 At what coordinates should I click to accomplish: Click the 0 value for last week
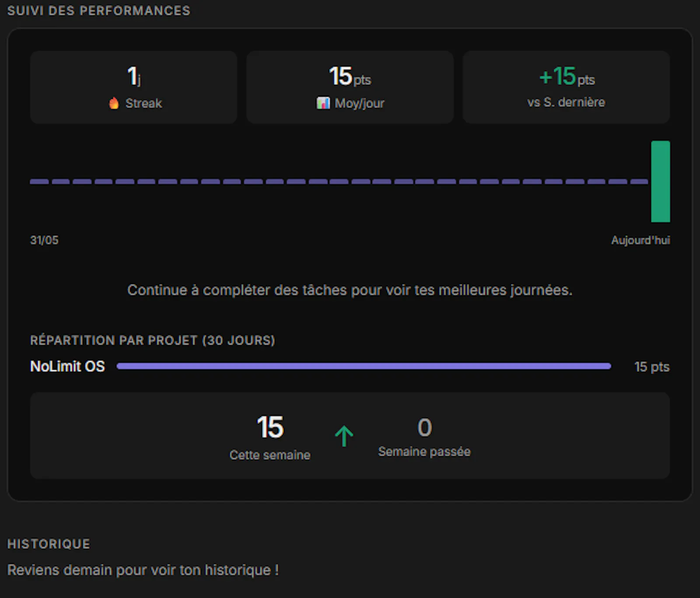point(424,427)
